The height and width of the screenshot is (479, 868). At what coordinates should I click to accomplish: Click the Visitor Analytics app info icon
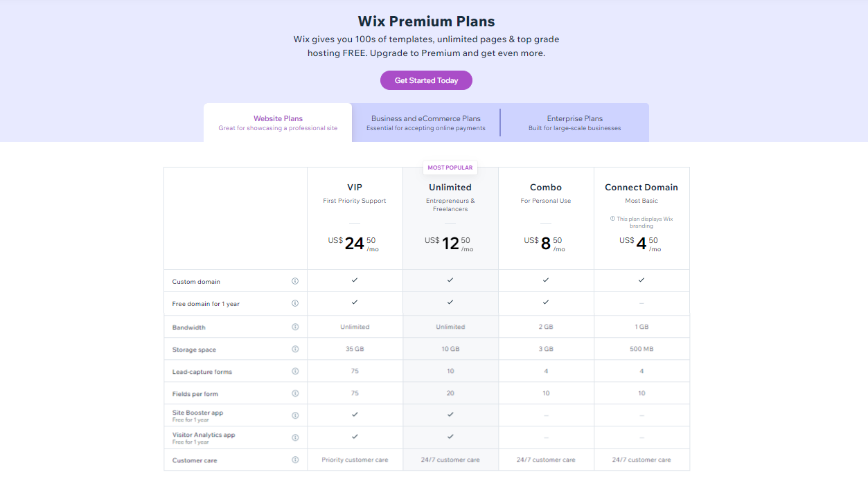pyautogui.click(x=295, y=437)
